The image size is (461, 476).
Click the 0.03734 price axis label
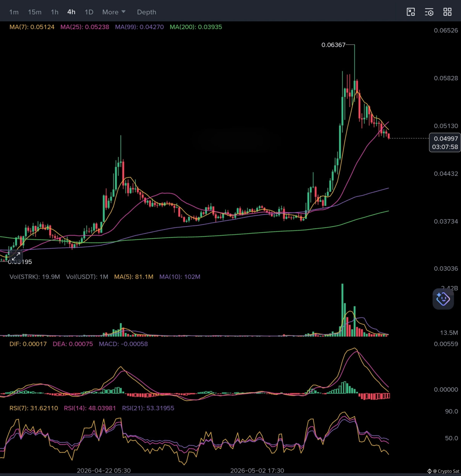click(x=446, y=221)
